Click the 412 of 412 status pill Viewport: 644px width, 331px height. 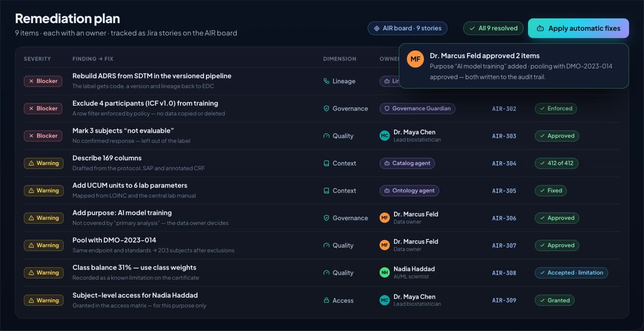[x=557, y=163]
